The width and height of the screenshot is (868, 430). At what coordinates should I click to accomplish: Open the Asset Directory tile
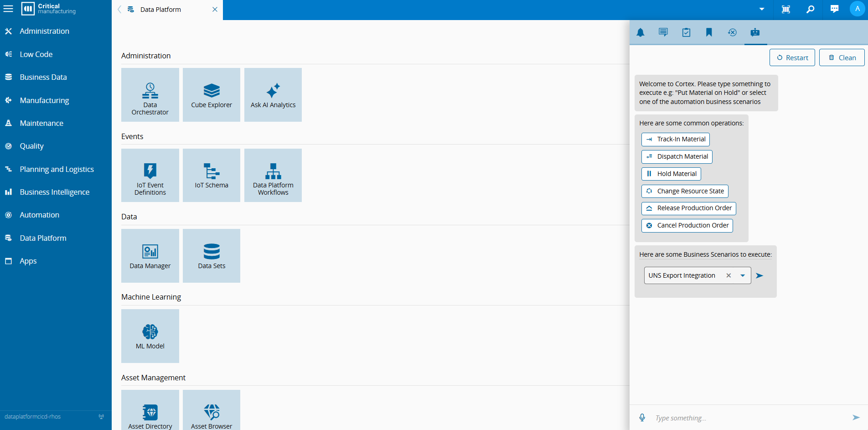[150, 410]
